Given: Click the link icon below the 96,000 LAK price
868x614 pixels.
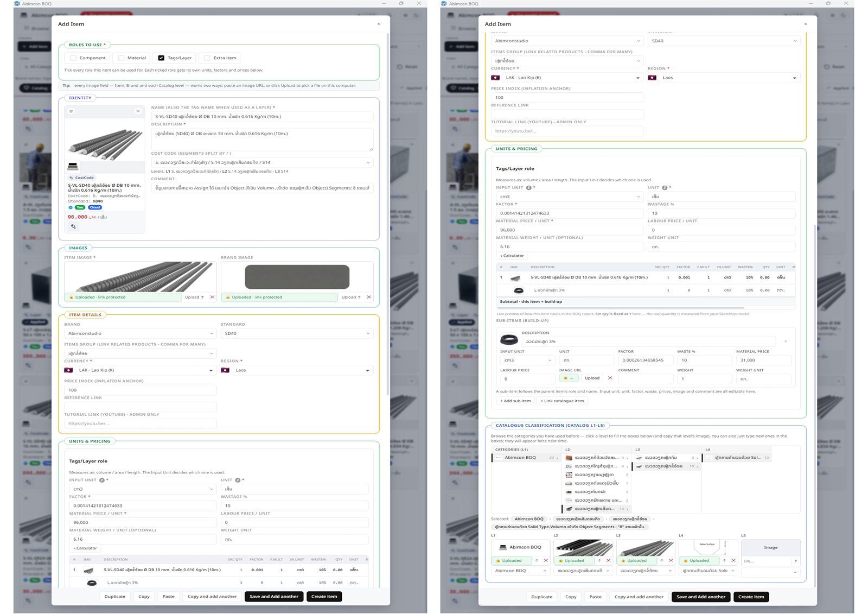Looking at the screenshot, I should tap(73, 226).
